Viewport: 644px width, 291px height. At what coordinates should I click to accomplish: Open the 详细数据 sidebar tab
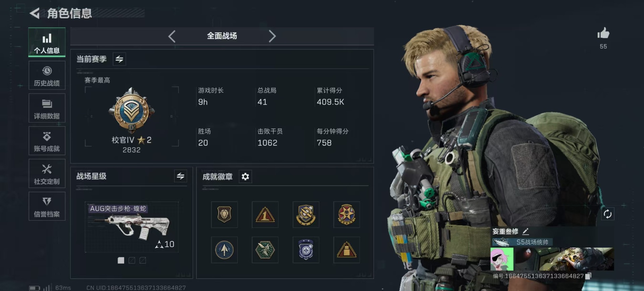[x=47, y=108]
